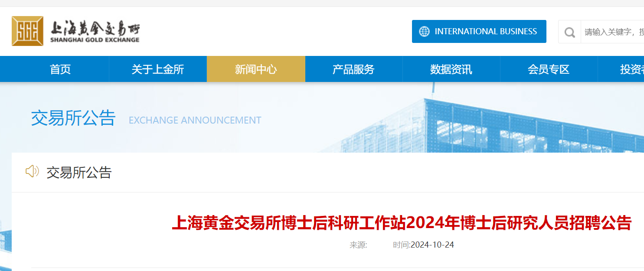Click the speaker announcement icon

coord(32,171)
